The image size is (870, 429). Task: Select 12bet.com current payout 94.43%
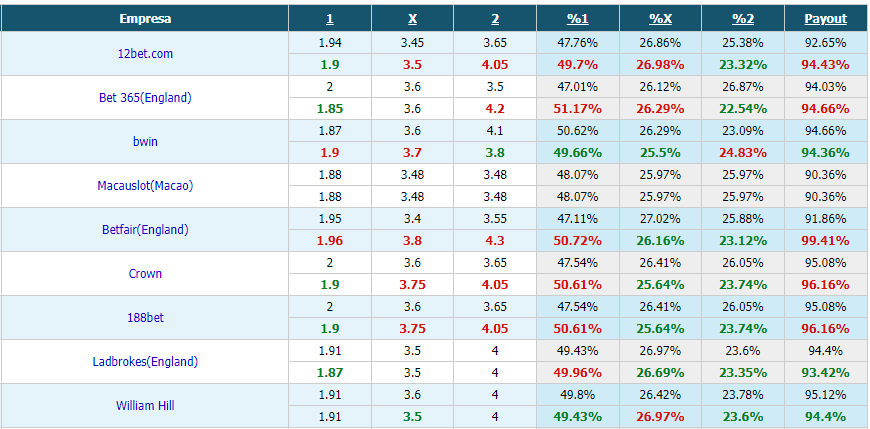[826, 65]
